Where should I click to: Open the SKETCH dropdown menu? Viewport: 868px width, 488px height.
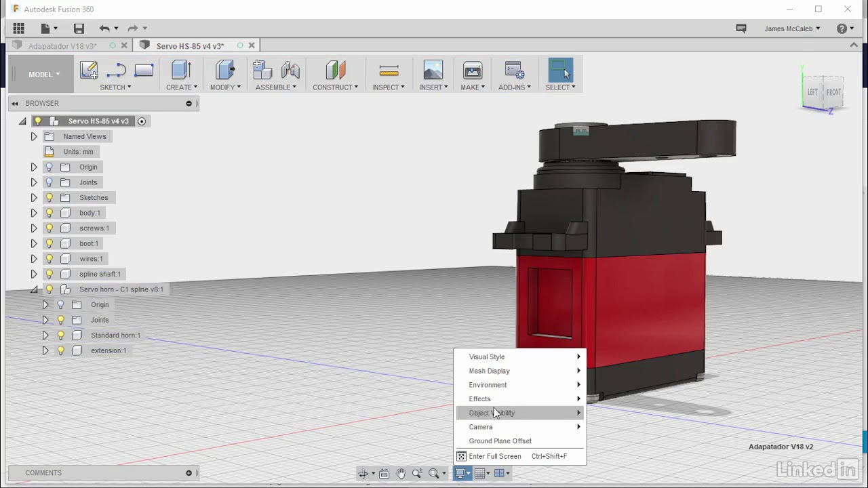(x=115, y=87)
